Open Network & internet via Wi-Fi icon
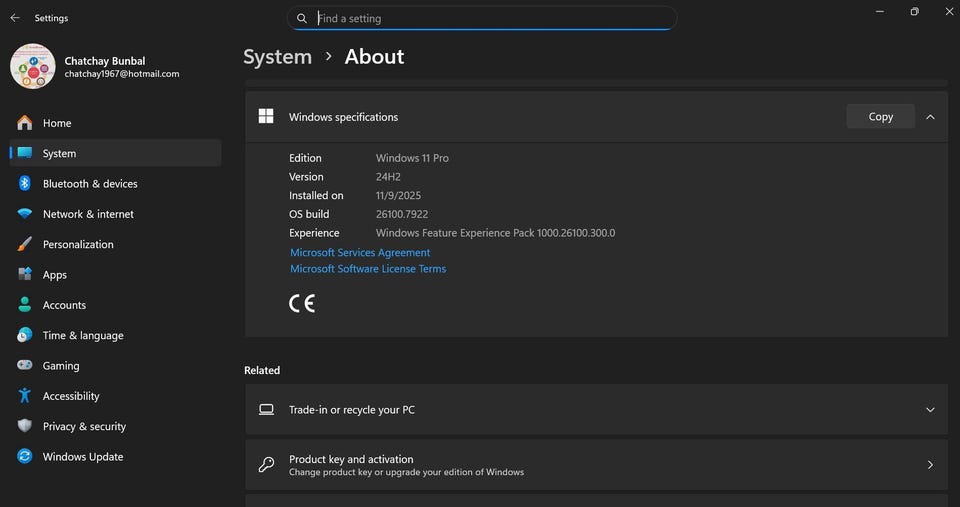Screen dimensions: 960x507 point(25,214)
